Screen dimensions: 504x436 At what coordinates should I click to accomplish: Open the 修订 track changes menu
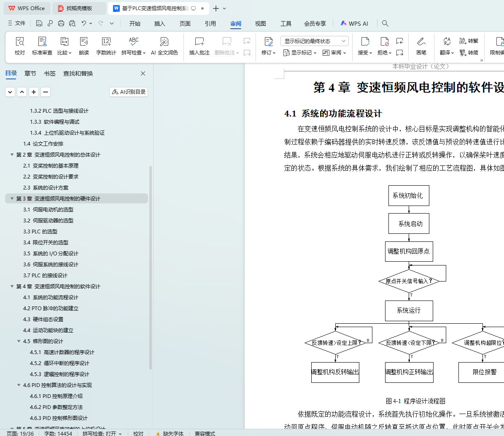tap(268, 46)
